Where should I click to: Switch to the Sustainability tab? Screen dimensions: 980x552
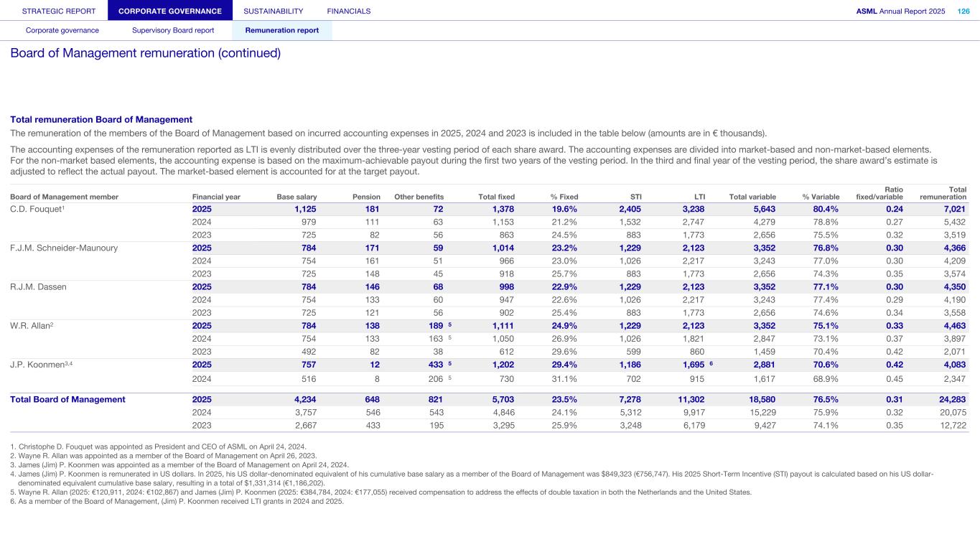(x=273, y=11)
